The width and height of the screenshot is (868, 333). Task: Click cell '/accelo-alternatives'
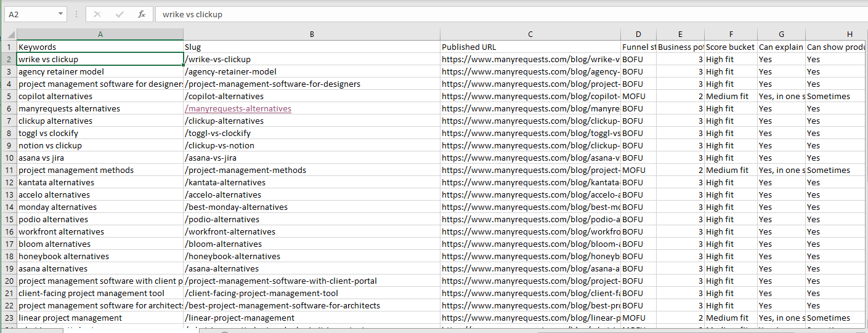point(312,195)
